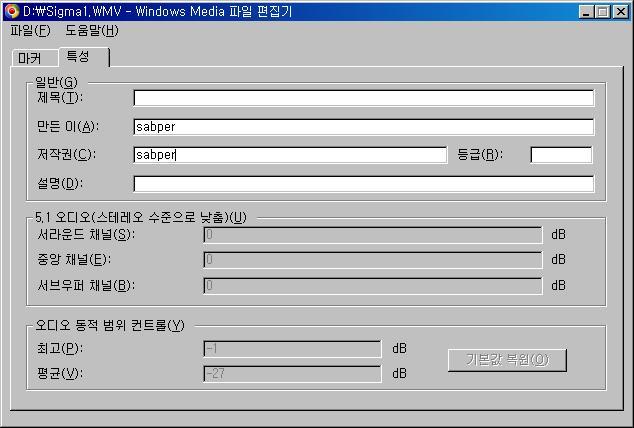Screen dimensions: 634x428
Task: Click the 만든 이(A): label
Action: tap(68, 127)
